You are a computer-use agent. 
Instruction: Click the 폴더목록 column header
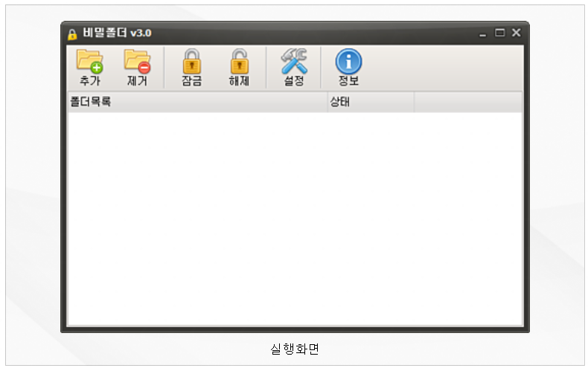click(198, 102)
